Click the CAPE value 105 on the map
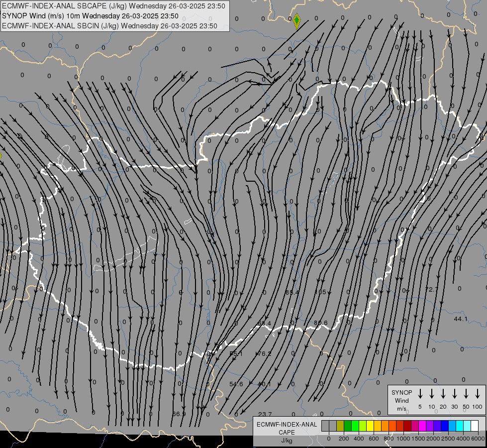 [x=320, y=292]
